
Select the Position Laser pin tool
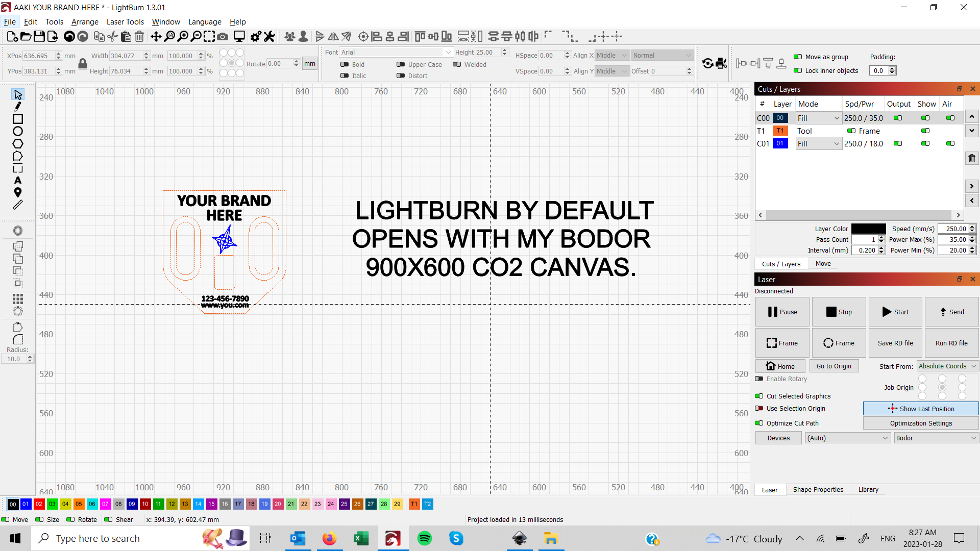point(18,192)
